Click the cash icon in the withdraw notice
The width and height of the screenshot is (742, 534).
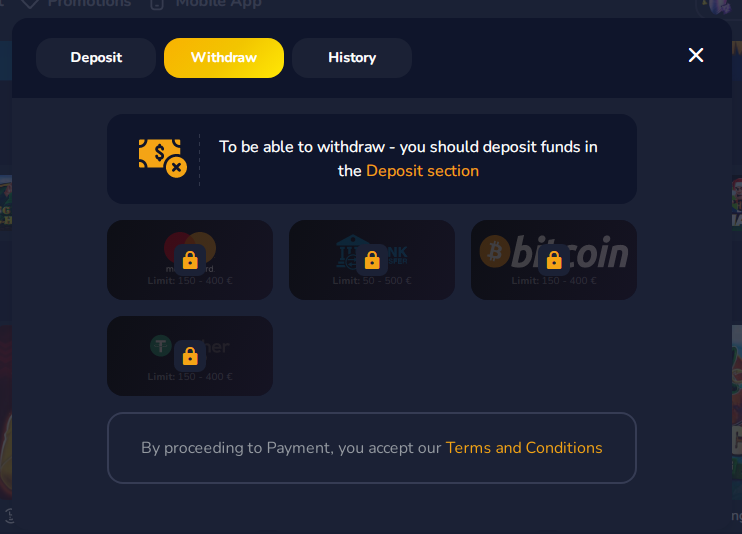click(x=162, y=158)
